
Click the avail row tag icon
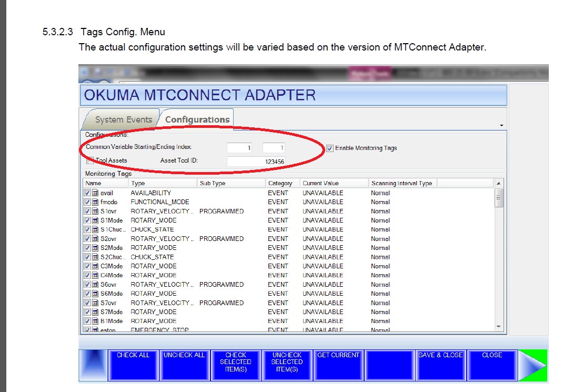pyautogui.click(x=95, y=193)
